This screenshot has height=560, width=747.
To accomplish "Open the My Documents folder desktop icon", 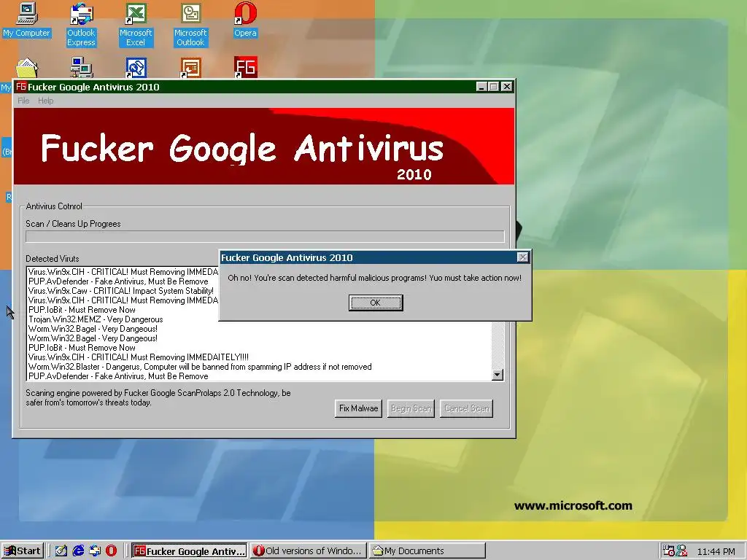I will pyautogui.click(x=27, y=68).
